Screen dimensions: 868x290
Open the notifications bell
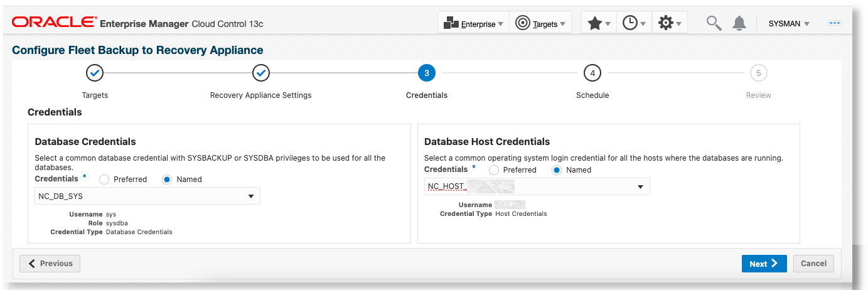[x=740, y=23]
